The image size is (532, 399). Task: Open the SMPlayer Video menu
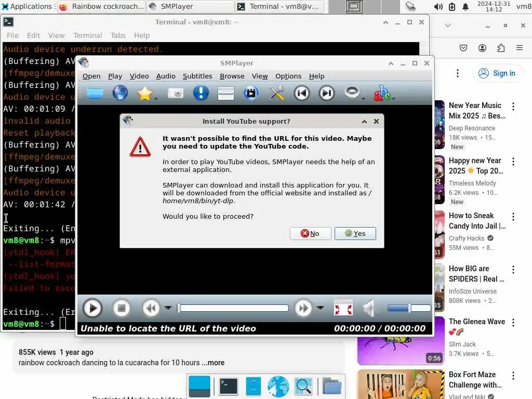pos(139,76)
